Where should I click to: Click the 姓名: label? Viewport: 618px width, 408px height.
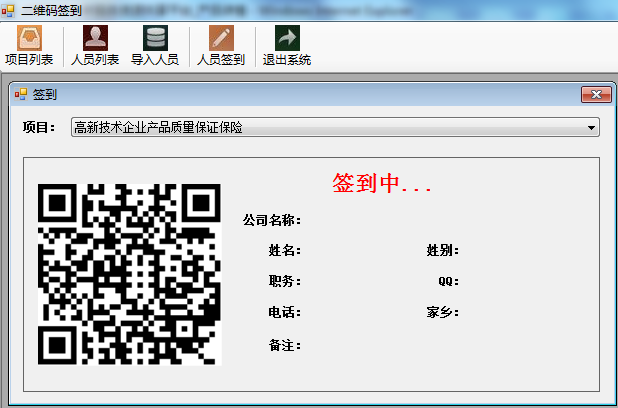[285, 250]
